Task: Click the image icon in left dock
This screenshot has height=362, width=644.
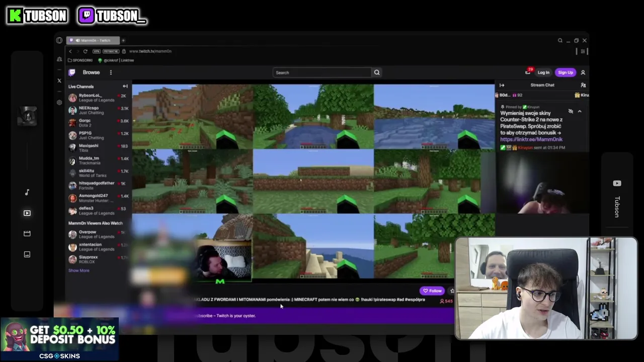Action: tap(27, 254)
